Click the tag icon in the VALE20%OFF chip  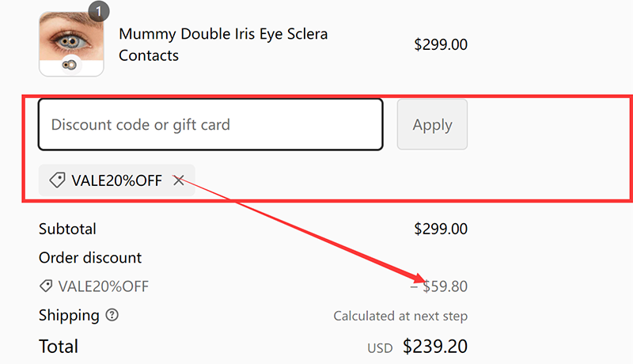57,180
